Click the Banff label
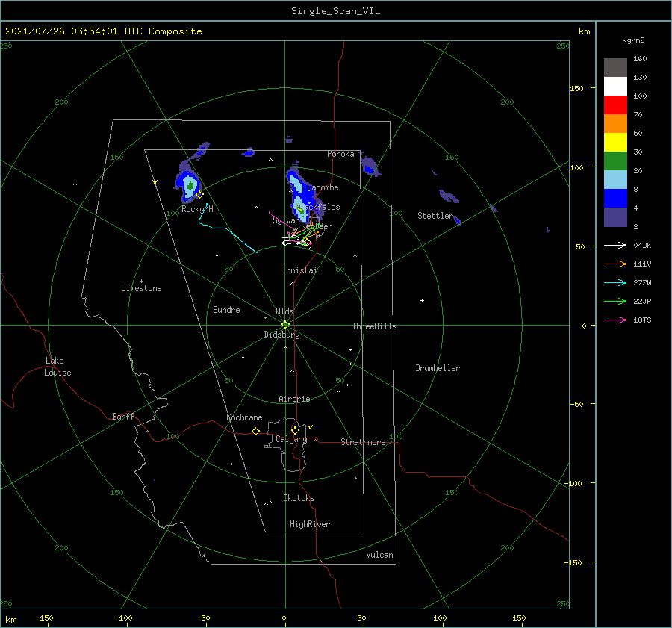Screen dimensions: 672x628 [123, 417]
